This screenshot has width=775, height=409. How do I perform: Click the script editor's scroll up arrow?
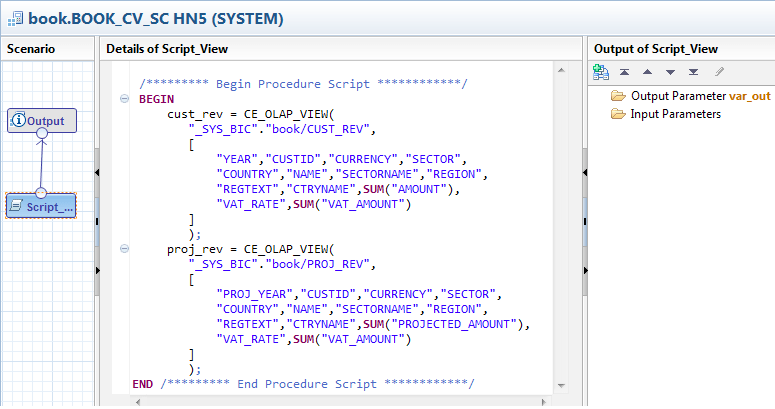(x=561, y=71)
